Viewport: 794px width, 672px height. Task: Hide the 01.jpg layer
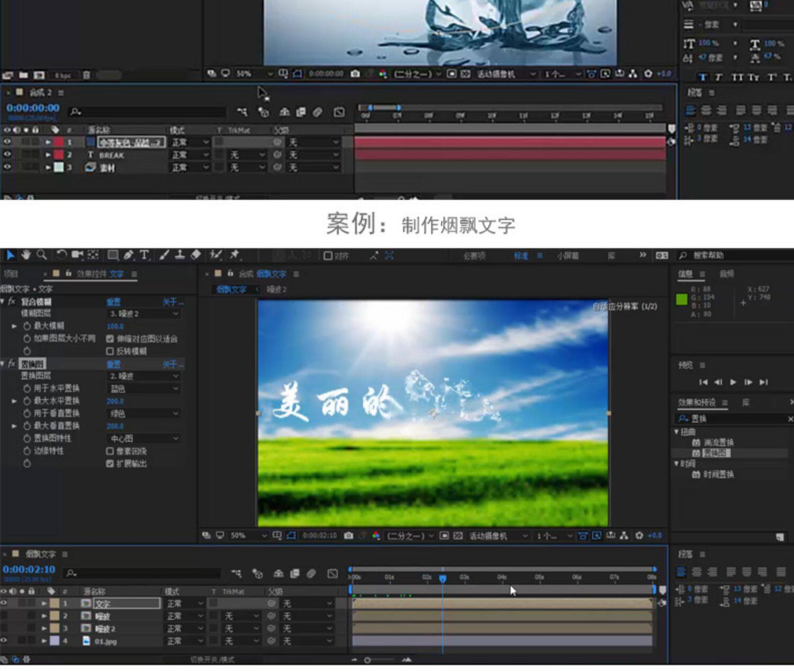[4, 641]
